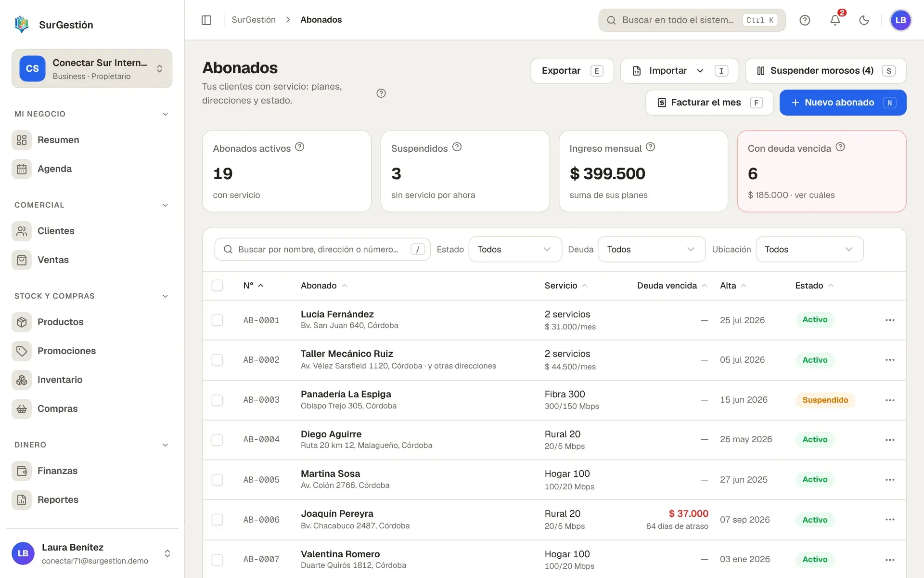This screenshot has width=924, height=578.
Task: Click the Nuevo abonado button
Action: (x=843, y=103)
